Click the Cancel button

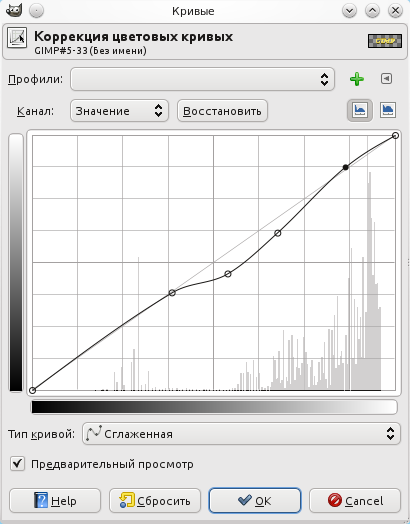[355, 501]
